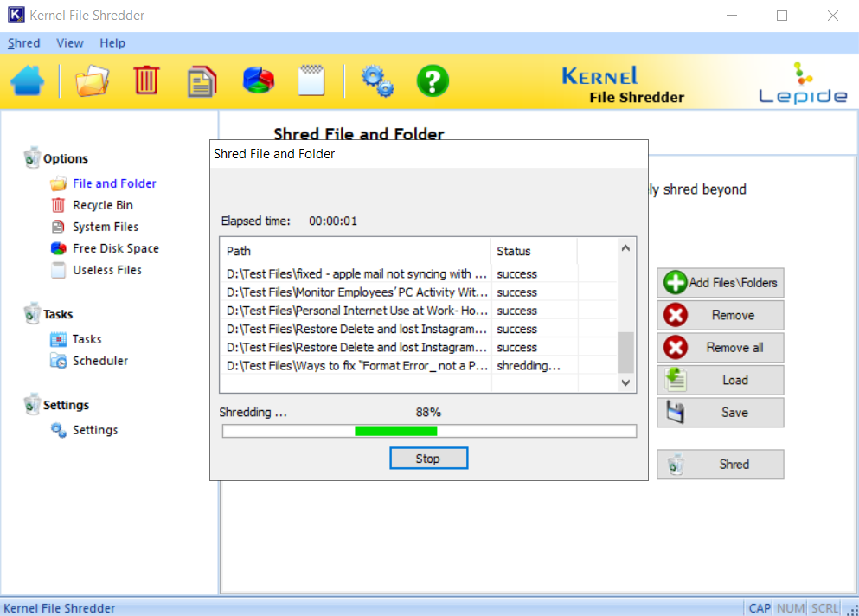
Task: Click the elapsed time value 00:00:01
Action: tap(332, 221)
